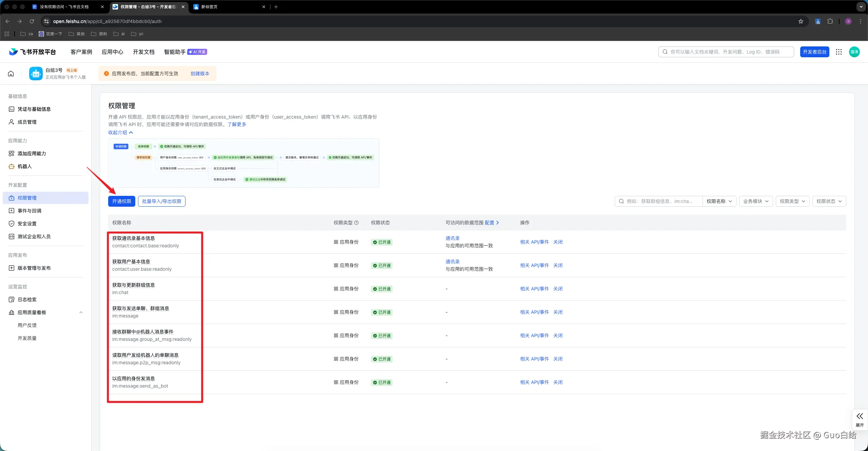Viewport: 868px width, 451px height.
Task: Click the 展开 double-arrow panel icon
Action: [x=860, y=419]
